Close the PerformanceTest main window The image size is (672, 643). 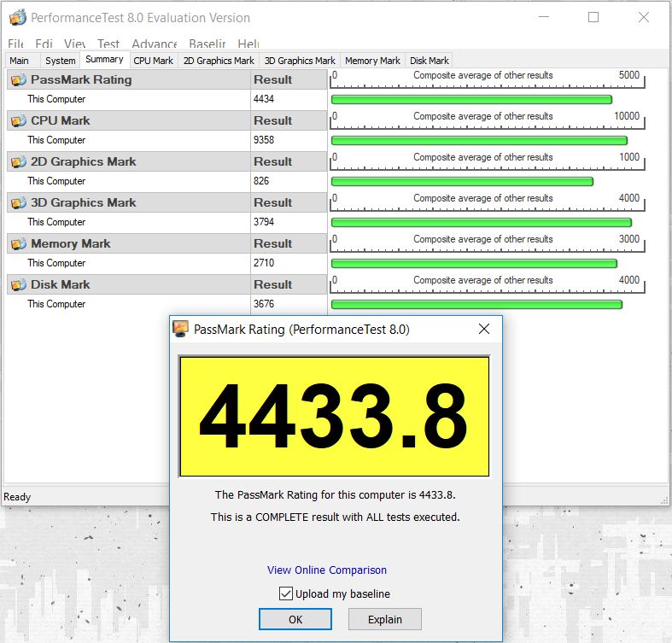(643, 17)
